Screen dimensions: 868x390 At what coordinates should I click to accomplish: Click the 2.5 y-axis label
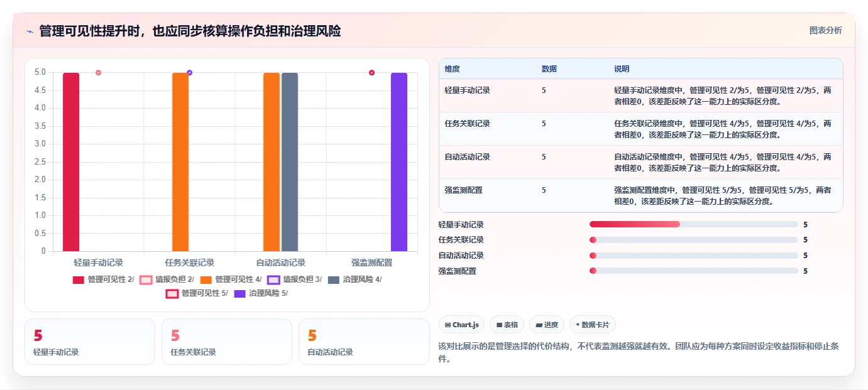click(40, 162)
